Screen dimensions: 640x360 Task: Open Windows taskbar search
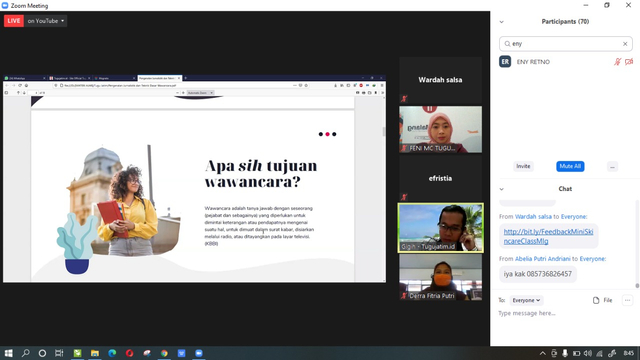pyautogui.click(x=26, y=353)
